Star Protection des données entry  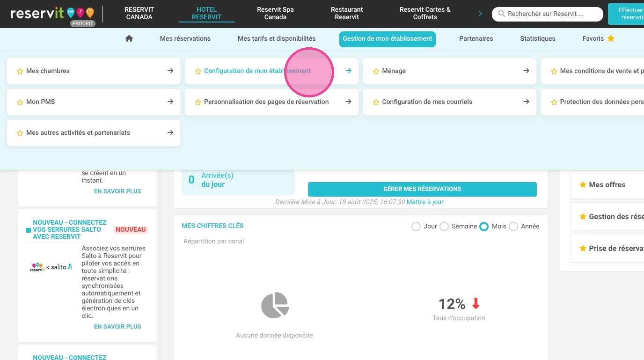click(x=554, y=102)
